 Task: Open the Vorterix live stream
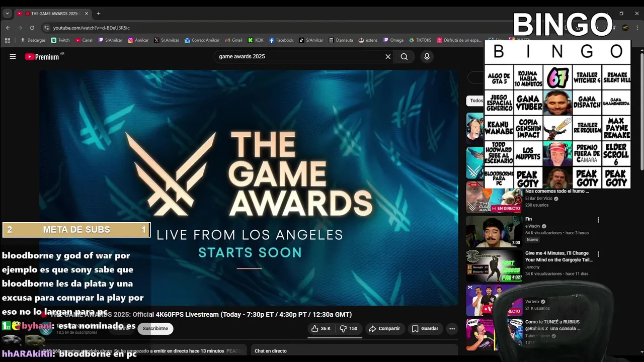click(494, 300)
